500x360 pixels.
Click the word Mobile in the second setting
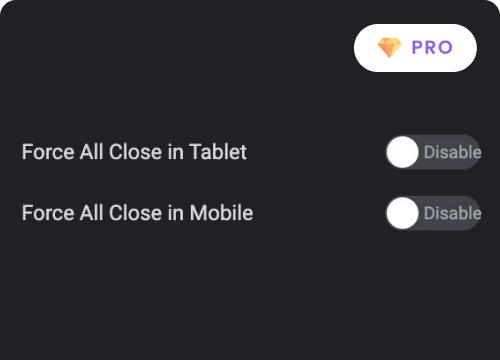pyautogui.click(x=221, y=213)
